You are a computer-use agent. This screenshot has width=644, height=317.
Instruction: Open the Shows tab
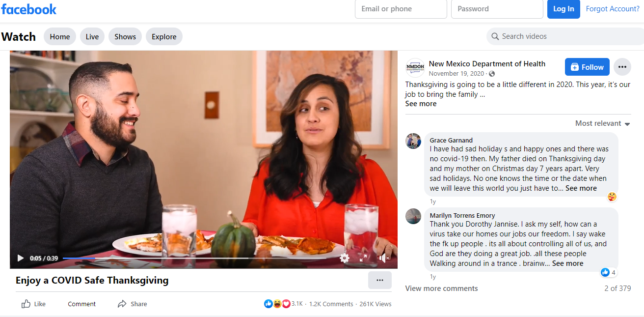click(125, 37)
